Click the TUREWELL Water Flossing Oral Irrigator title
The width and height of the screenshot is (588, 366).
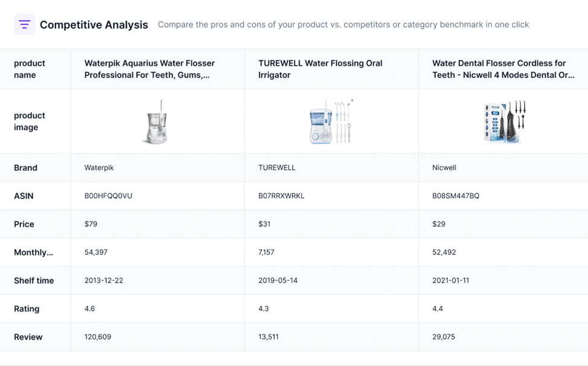(320, 69)
